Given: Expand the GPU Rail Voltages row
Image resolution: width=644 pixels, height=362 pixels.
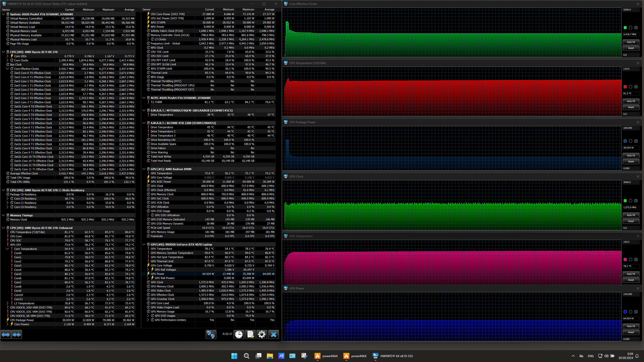Looking at the screenshot, I should [148, 270].
